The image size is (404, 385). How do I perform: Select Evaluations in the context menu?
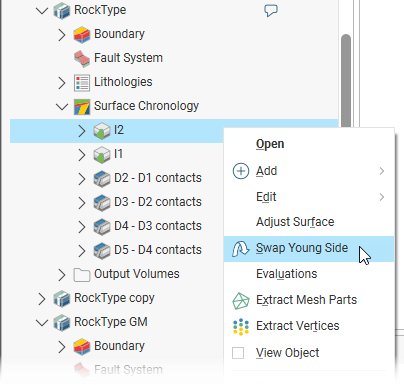tap(287, 274)
